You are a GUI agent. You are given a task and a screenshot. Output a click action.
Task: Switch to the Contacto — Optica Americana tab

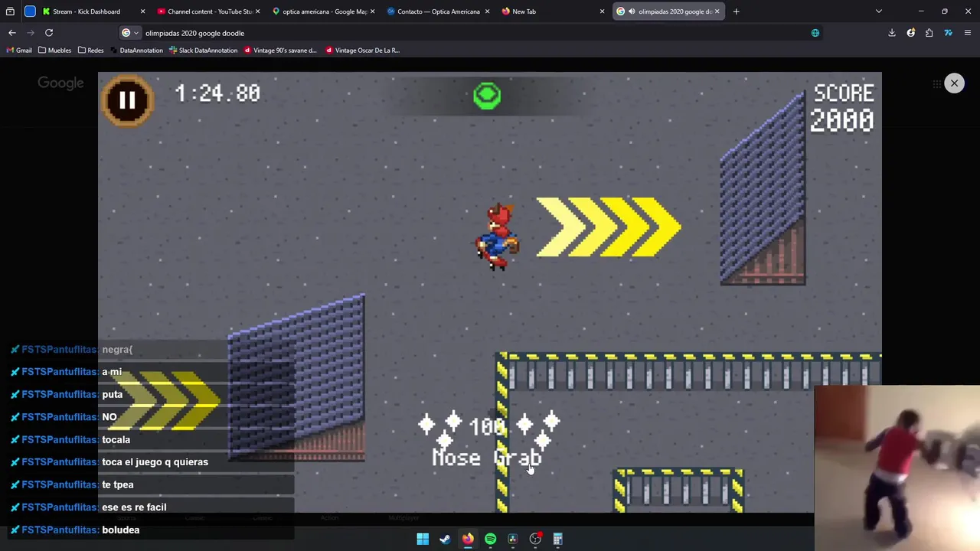(x=438, y=11)
